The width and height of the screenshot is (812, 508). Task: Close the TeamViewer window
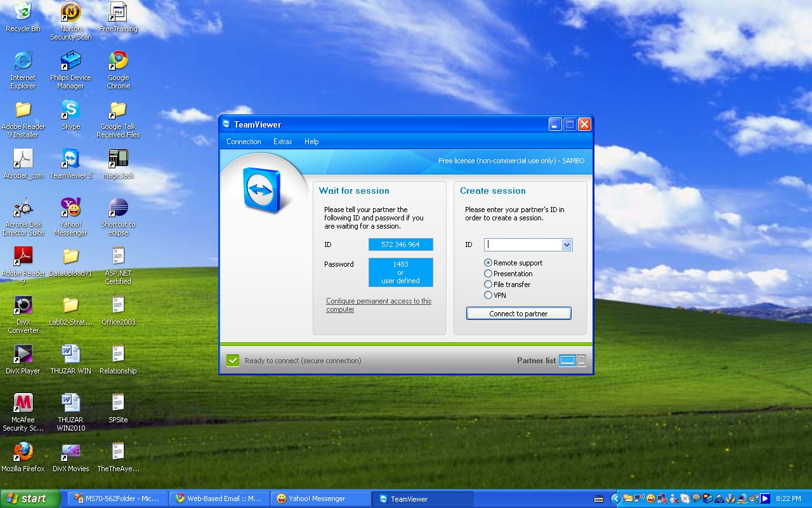coord(584,124)
